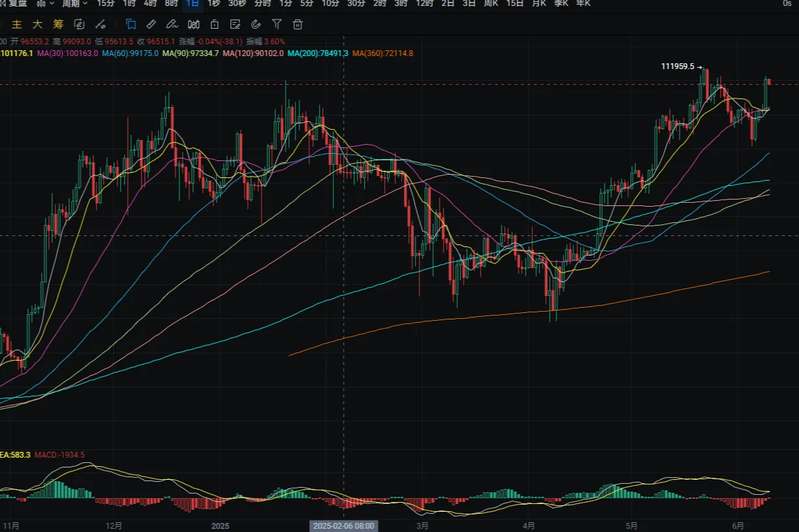Open the note editing icon
Screen dimensions: 799x532
[235, 24]
